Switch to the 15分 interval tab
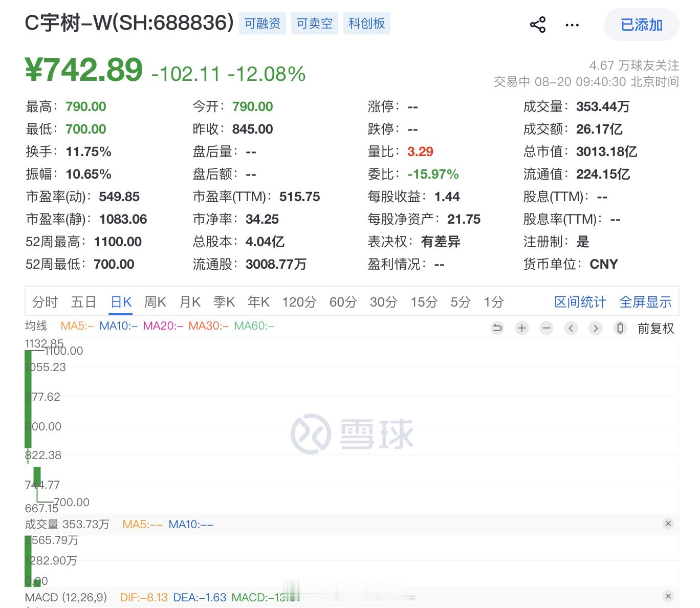Image resolution: width=700 pixels, height=608 pixels. point(424,302)
